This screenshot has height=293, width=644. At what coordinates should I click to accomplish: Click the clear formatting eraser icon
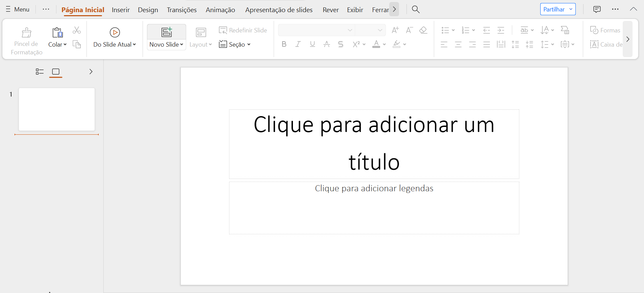pyautogui.click(x=423, y=30)
